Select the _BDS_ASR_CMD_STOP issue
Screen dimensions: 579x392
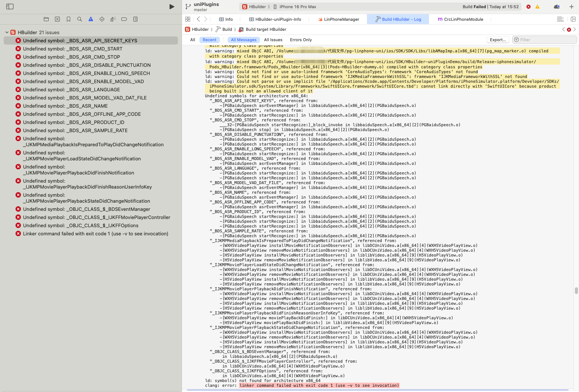tap(91, 57)
